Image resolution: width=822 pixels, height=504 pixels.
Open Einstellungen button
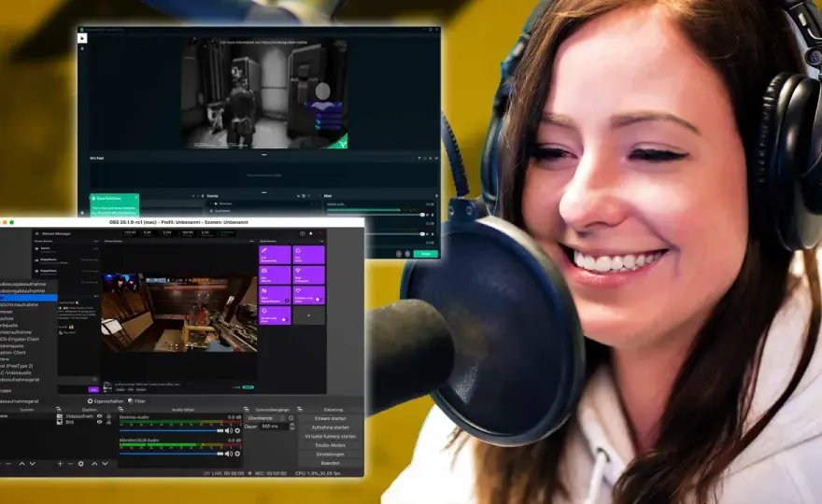coord(331,455)
